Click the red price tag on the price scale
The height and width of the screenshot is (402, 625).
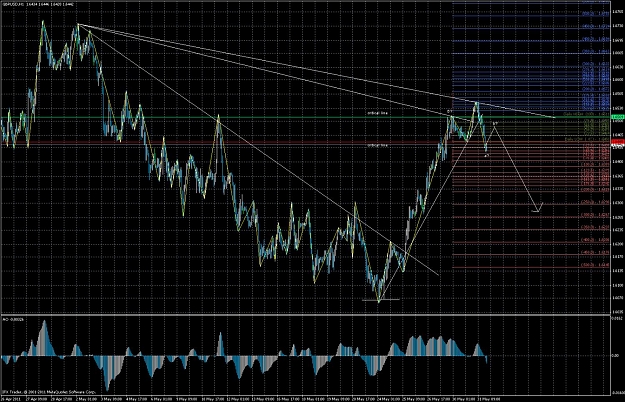click(x=617, y=142)
